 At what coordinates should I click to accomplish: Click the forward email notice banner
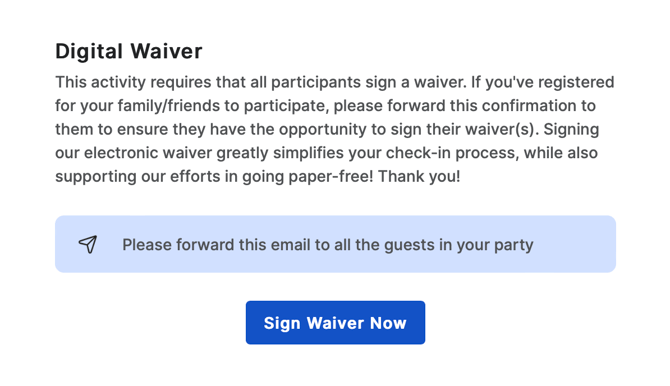[335, 244]
